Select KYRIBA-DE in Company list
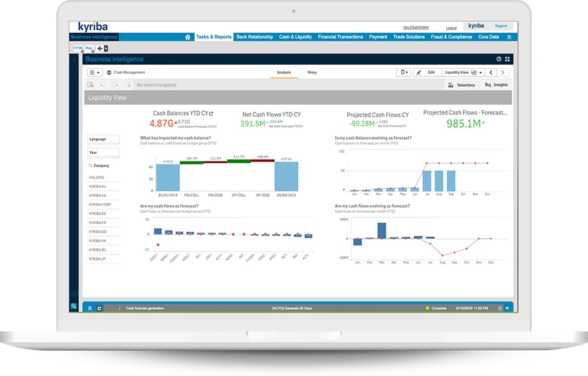Screen dimensions: 588x376 point(103,214)
